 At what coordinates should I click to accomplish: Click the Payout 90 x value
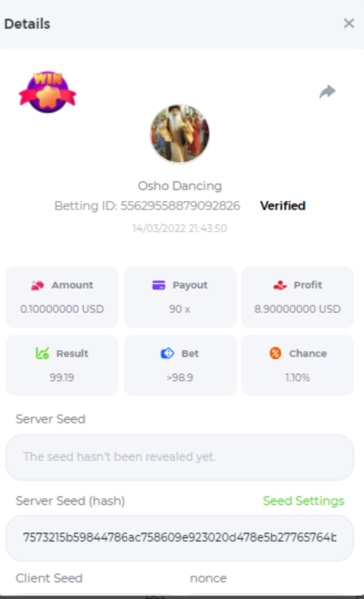pos(180,309)
